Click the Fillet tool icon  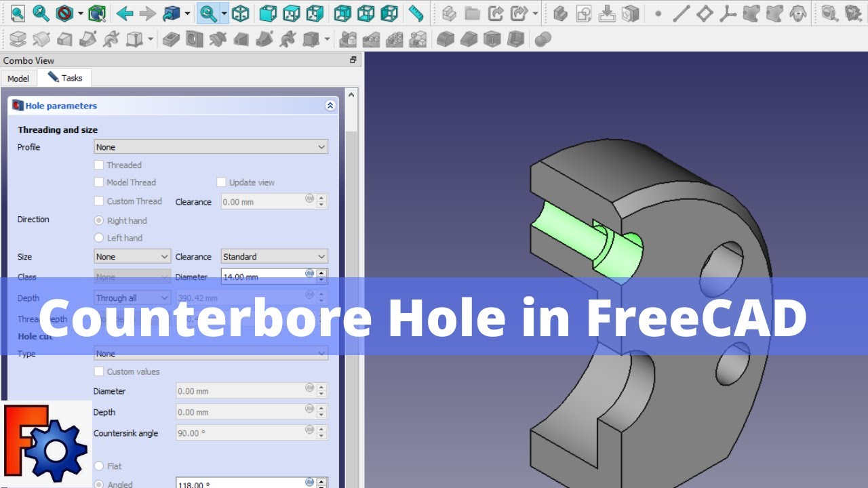[446, 39]
